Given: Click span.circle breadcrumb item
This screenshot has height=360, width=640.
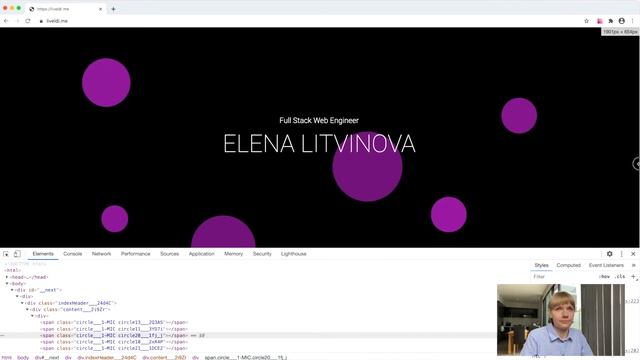Looking at the screenshot, I should 246,358.
